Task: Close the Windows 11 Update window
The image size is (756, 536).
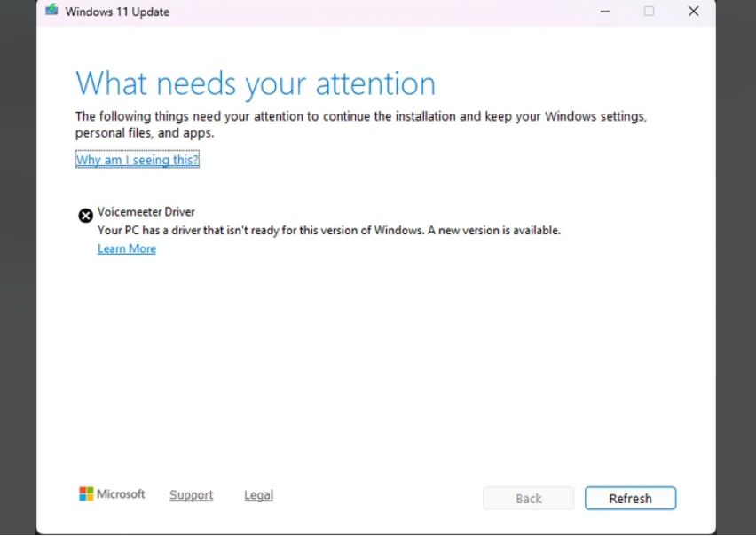Action: click(693, 11)
